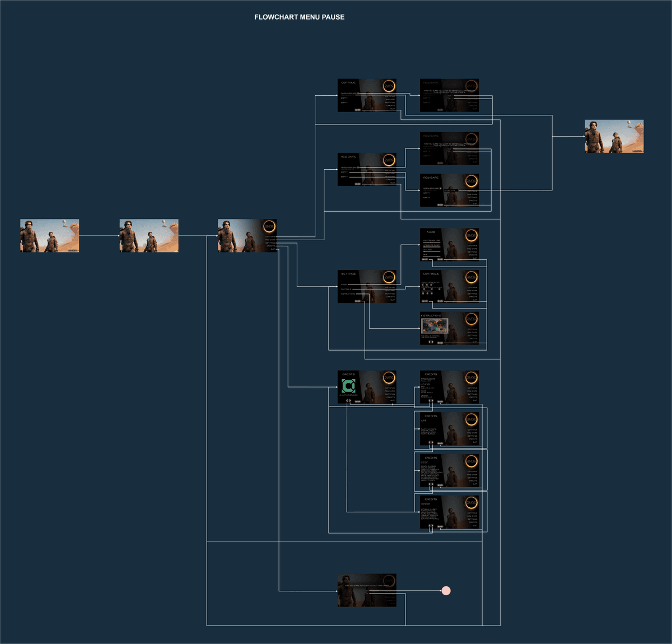
Task: Click the Chamfer Studios green logo
Action: point(348,386)
